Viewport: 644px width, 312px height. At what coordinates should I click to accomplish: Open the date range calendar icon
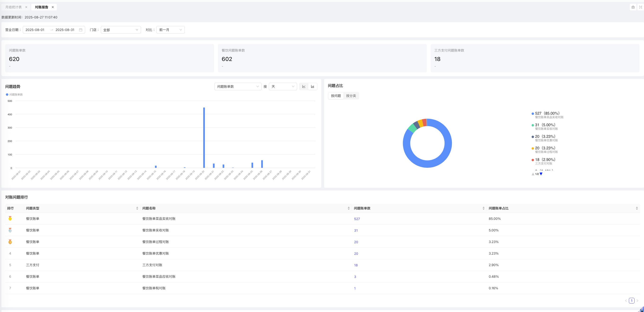pos(80,30)
